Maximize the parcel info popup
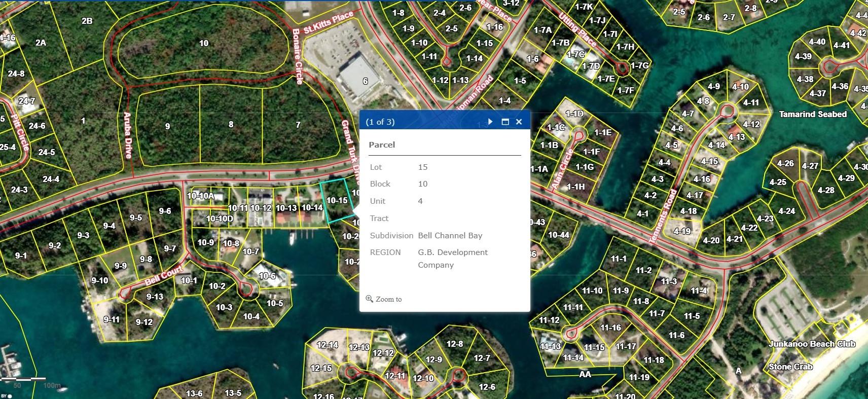This screenshot has height=399, width=868. point(505,122)
